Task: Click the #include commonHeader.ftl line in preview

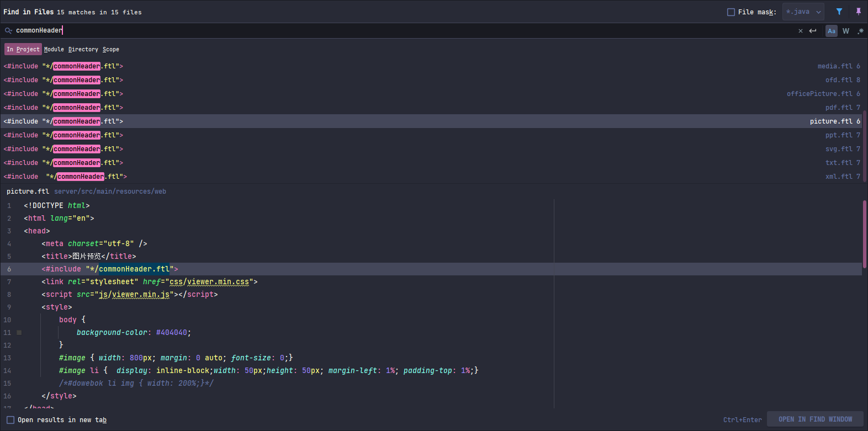Action: click(110, 269)
